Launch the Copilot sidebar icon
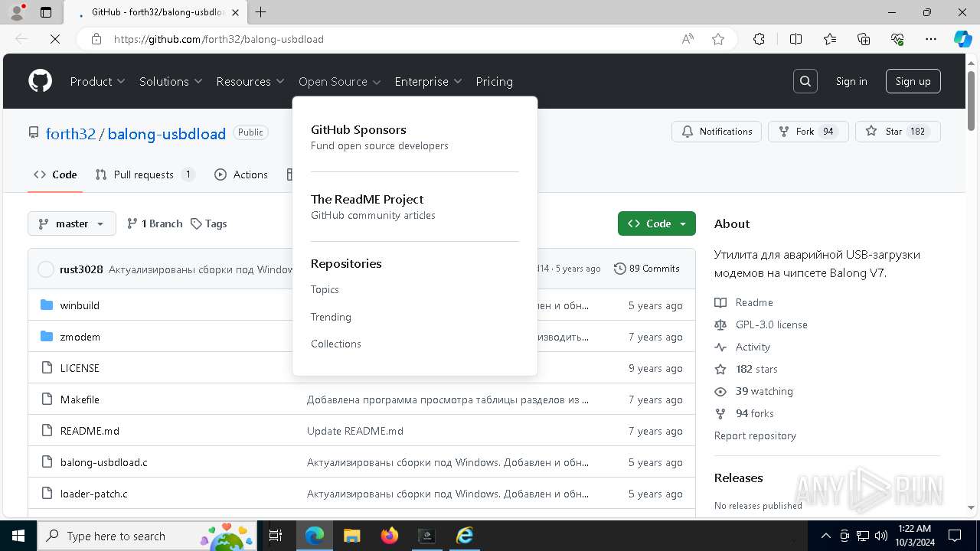 (962, 39)
